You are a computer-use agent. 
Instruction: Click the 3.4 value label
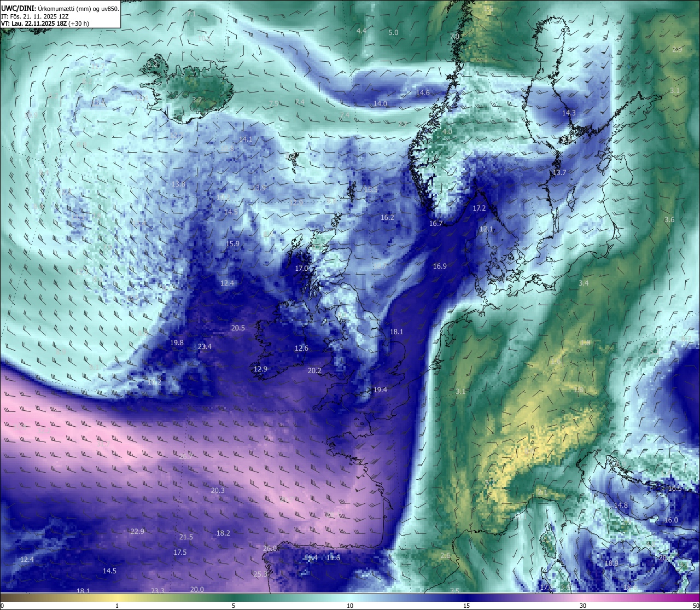(584, 283)
